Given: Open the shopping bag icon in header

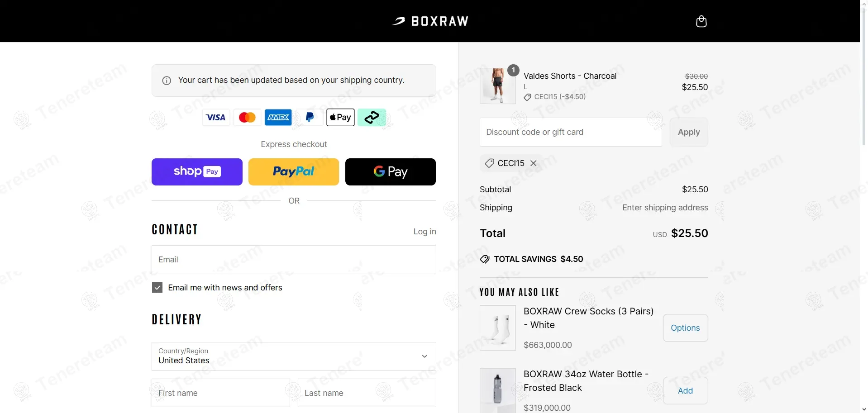Looking at the screenshot, I should point(701,21).
